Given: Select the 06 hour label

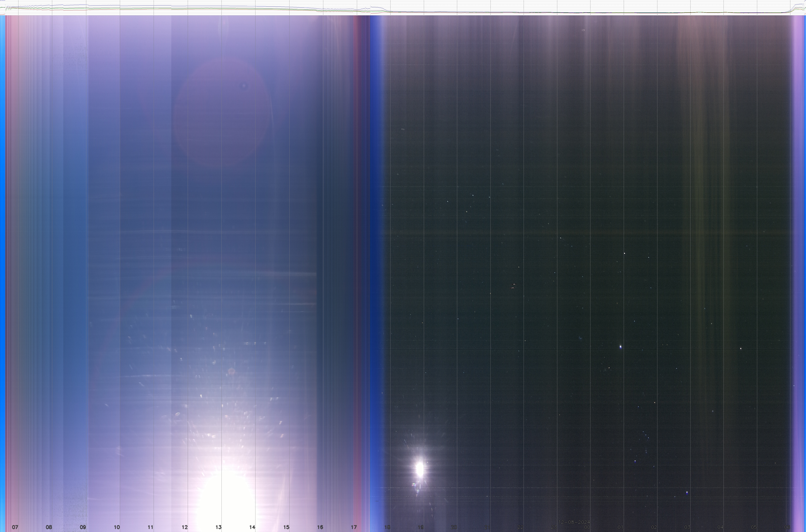Looking at the screenshot, I should 787,527.
